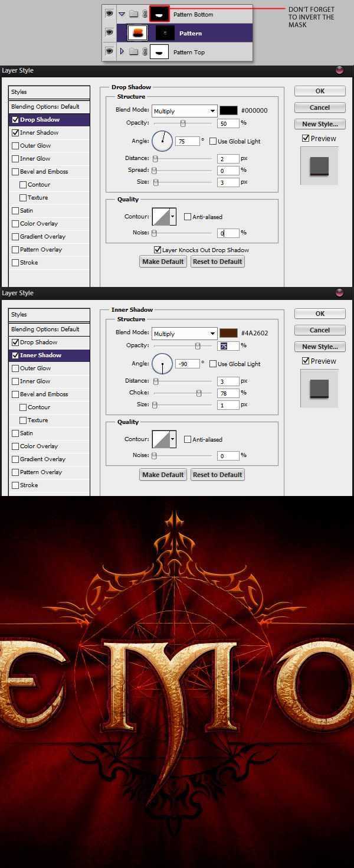
Task: Click the contour preview in Drop Shadow Quality
Action: coord(161,217)
